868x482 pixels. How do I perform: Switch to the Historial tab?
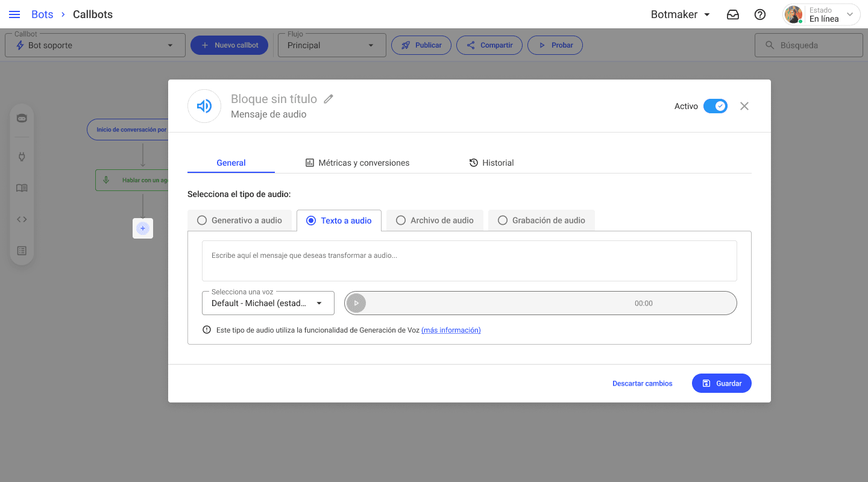coord(491,163)
